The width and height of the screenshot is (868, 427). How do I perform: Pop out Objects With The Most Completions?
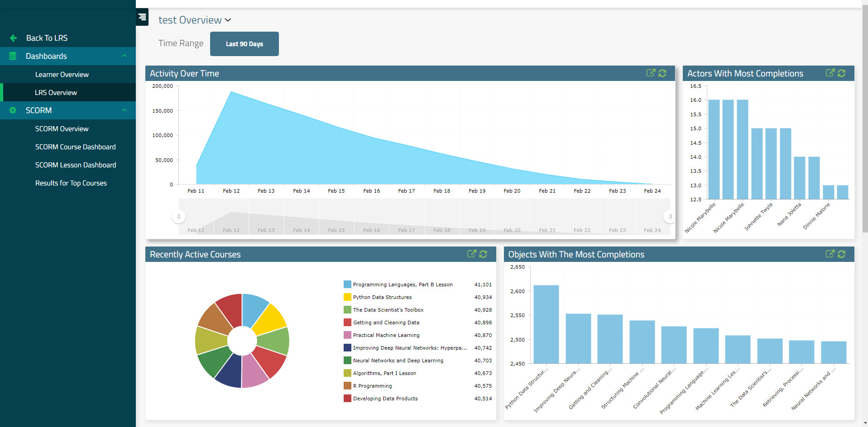point(830,254)
